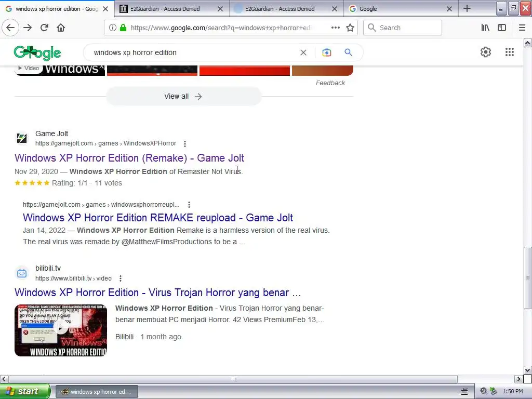This screenshot has width=532, height=399.
Task: Open options for the bilibili.tv result
Action: (x=121, y=278)
